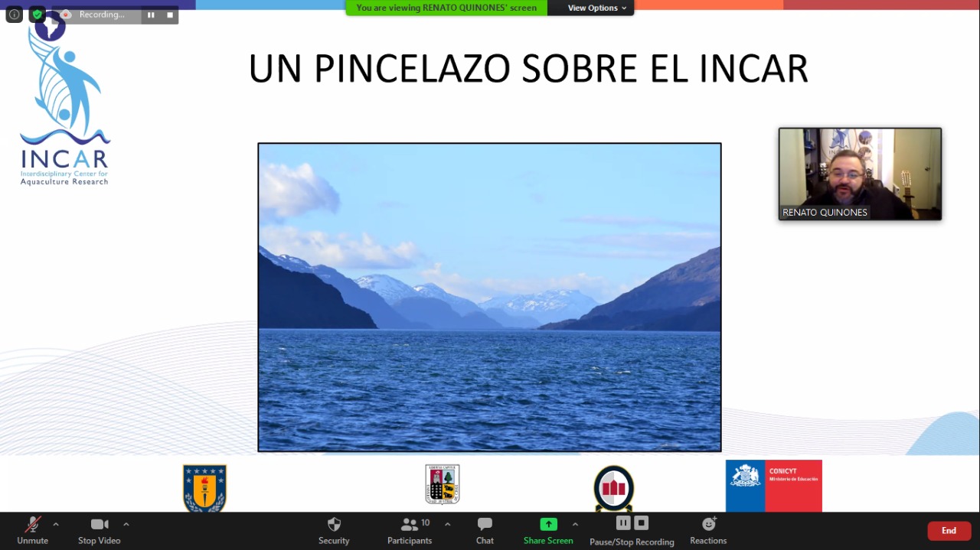Stop recording from top-left recording indicator
This screenshot has height=550, width=980.
pos(170,15)
